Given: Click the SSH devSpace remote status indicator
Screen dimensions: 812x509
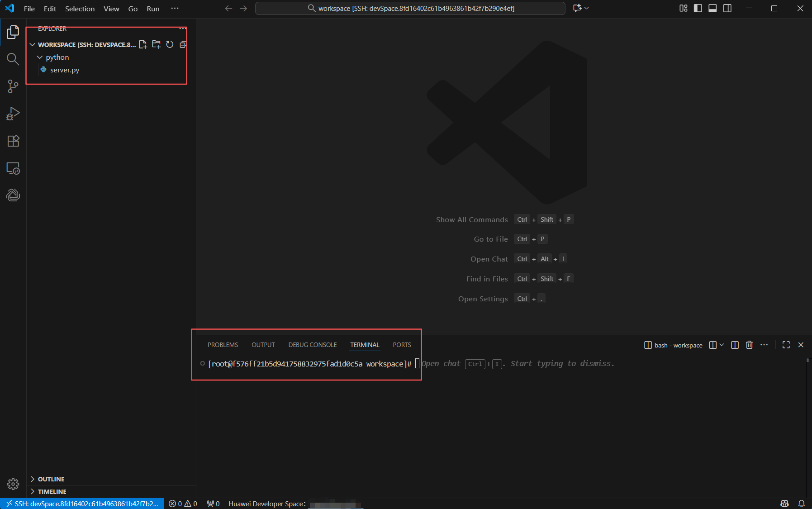Looking at the screenshot, I should (82, 504).
